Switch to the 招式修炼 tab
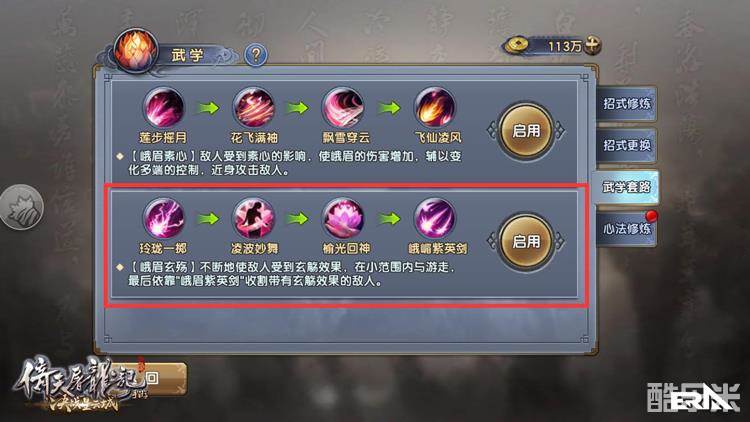The height and width of the screenshot is (422, 750). coord(626,103)
